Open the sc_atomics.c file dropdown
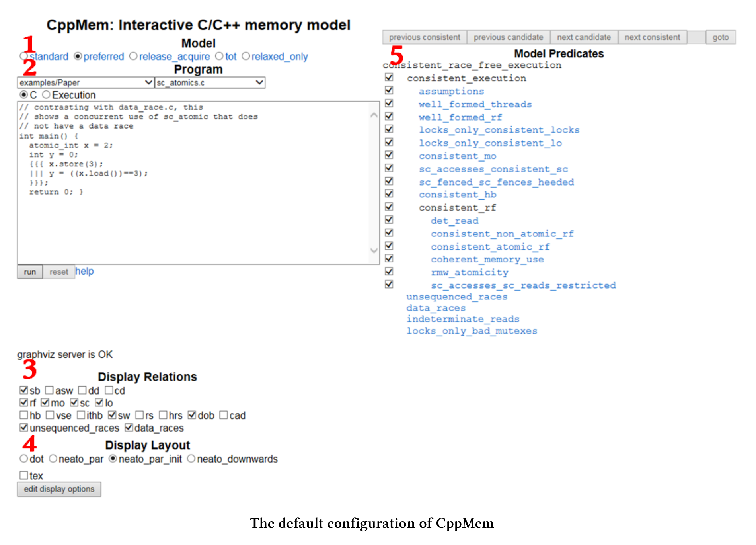This screenshot has width=756, height=545. pyautogui.click(x=210, y=82)
